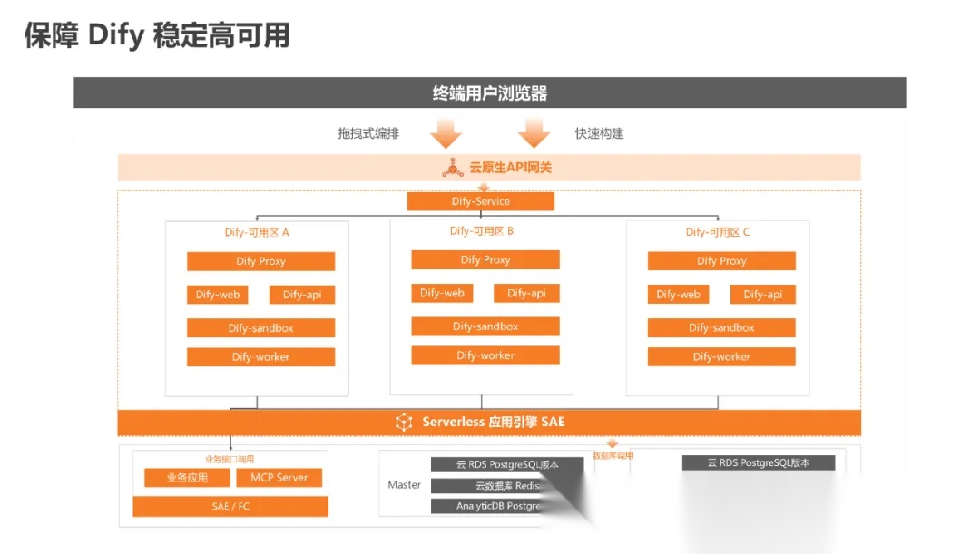The width and height of the screenshot is (980, 554).
Task: Click the cloud-native API gateway icon
Action: [453, 168]
